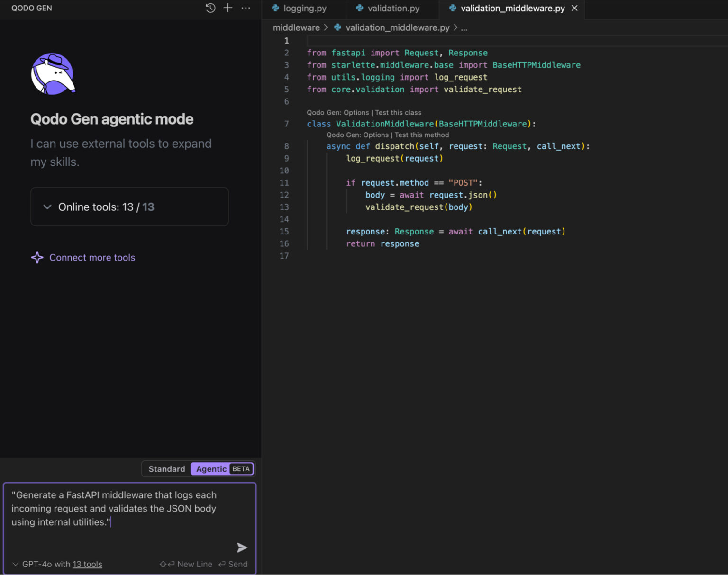The width and height of the screenshot is (728, 575).
Task: Click Test this class code lens
Action: tap(398, 113)
